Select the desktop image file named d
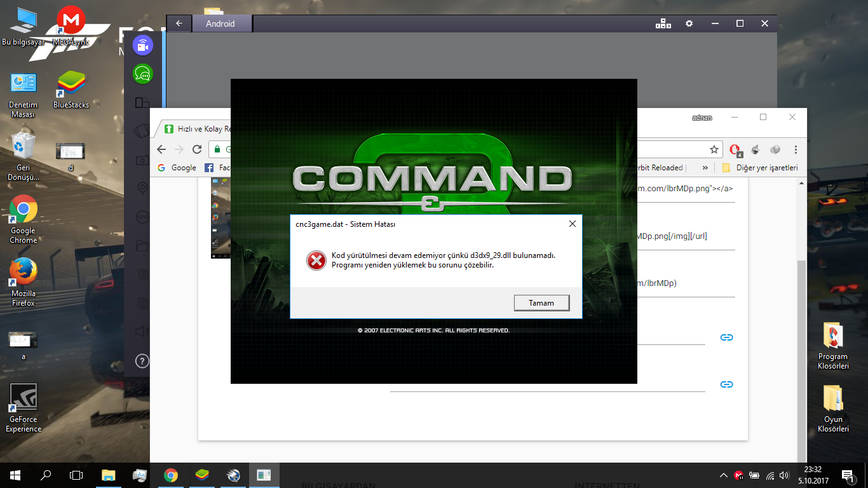Screen dimensions: 868x488 pyautogui.click(x=71, y=156)
